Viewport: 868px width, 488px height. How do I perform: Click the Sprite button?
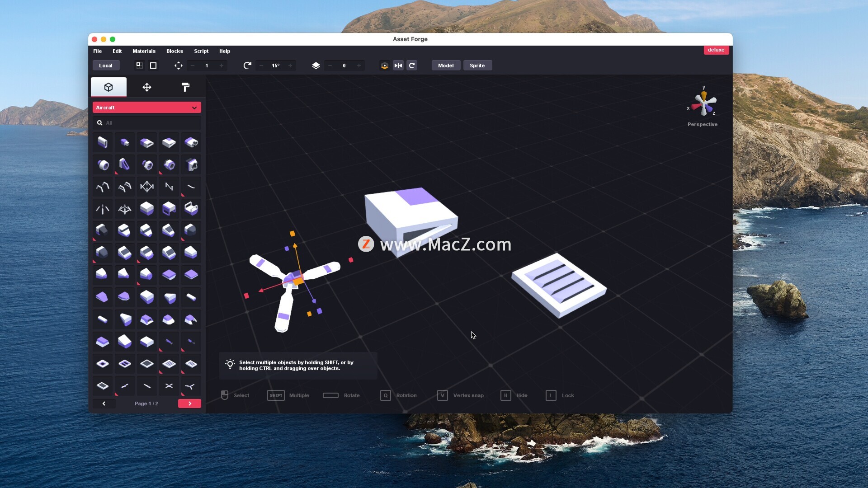coord(477,66)
